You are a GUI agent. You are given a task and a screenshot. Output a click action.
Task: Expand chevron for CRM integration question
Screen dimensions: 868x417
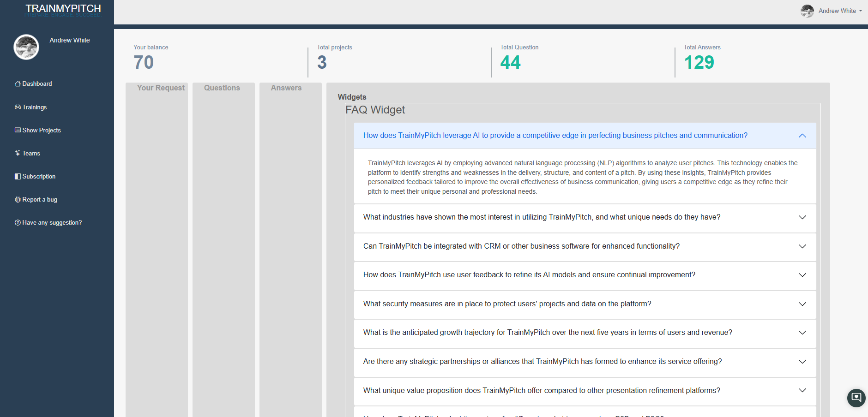point(802,246)
